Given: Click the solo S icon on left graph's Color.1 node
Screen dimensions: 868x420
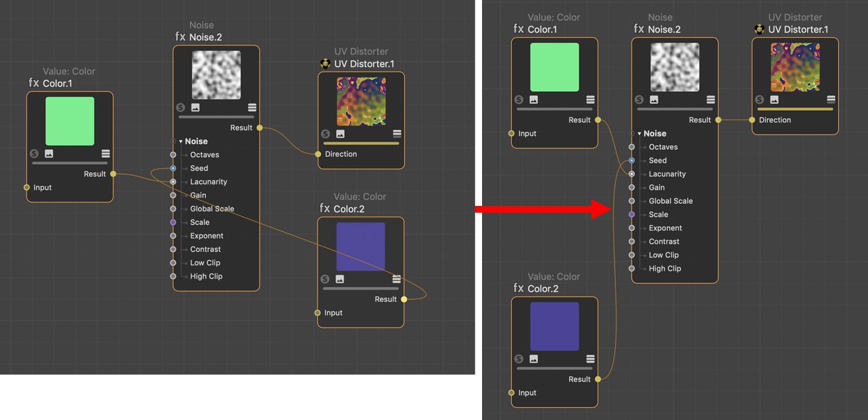Looking at the screenshot, I should click(x=34, y=154).
